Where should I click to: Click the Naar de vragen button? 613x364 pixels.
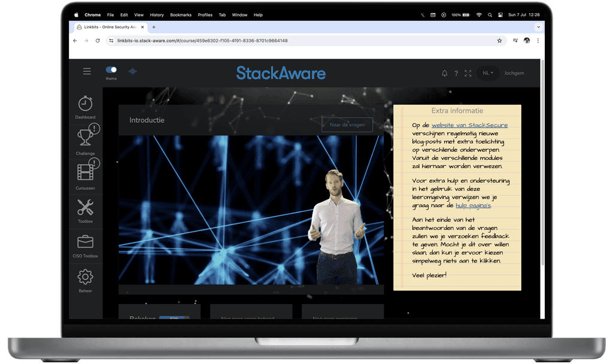(347, 125)
